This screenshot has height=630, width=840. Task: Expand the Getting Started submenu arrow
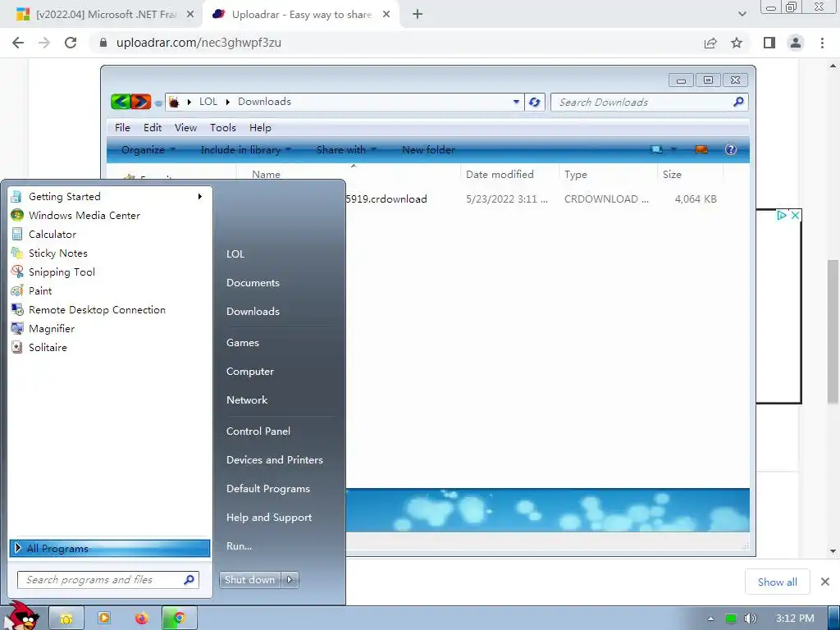pyautogui.click(x=200, y=197)
